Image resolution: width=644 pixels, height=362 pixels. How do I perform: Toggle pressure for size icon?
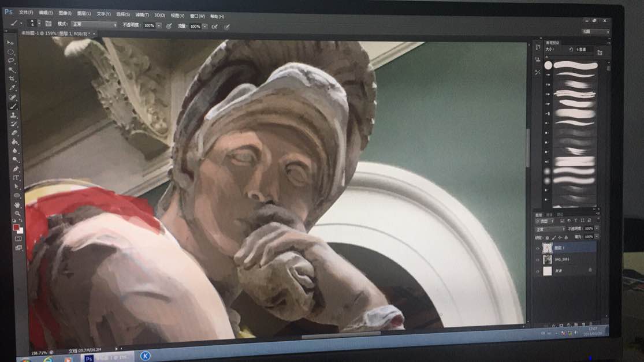point(227,27)
